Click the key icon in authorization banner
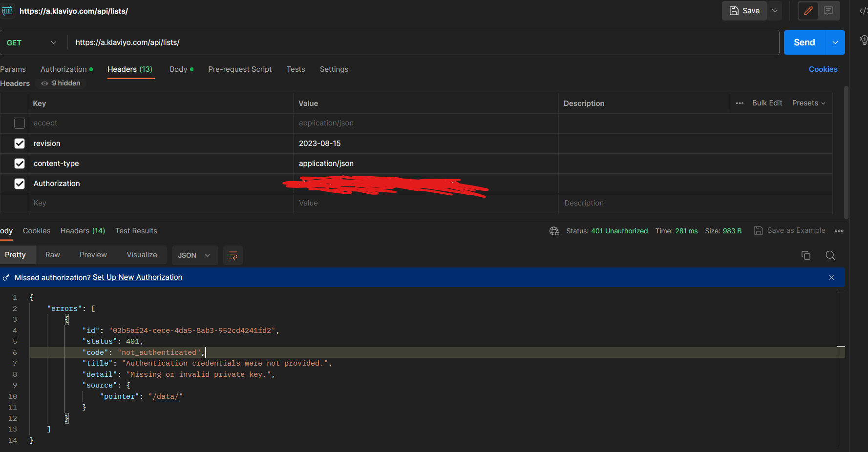This screenshot has width=868, height=452. [6, 278]
